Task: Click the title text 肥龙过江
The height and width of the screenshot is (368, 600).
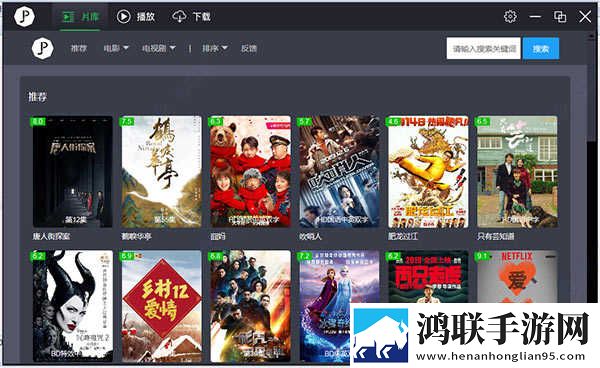Action: point(403,236)
